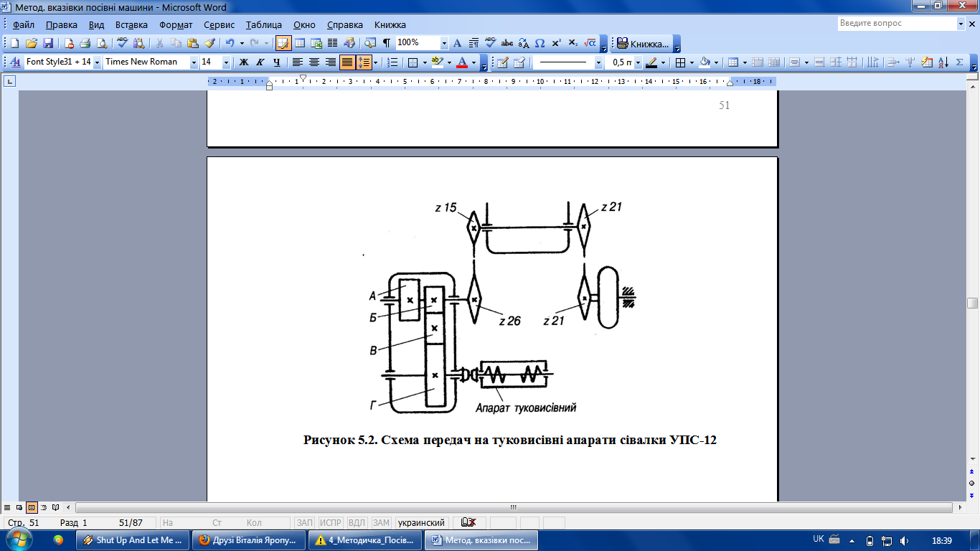Click the horizontal scrollbar thumb
Image resolution: width=980 pixels, height=551 pixels.
click(x=513, y=507)
